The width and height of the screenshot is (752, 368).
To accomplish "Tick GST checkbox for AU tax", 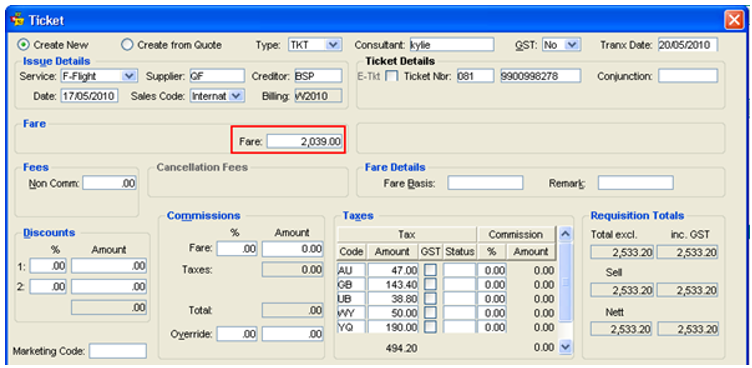I will point(431,270).
